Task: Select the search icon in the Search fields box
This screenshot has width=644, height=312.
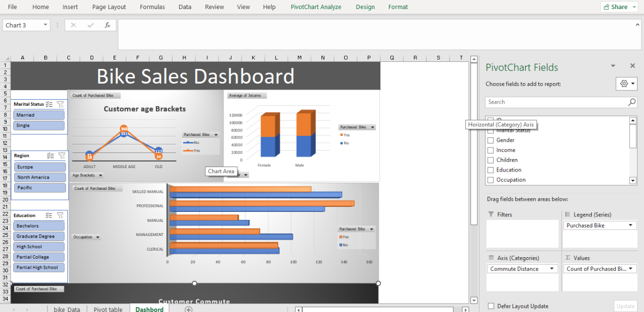Action: 631,102
